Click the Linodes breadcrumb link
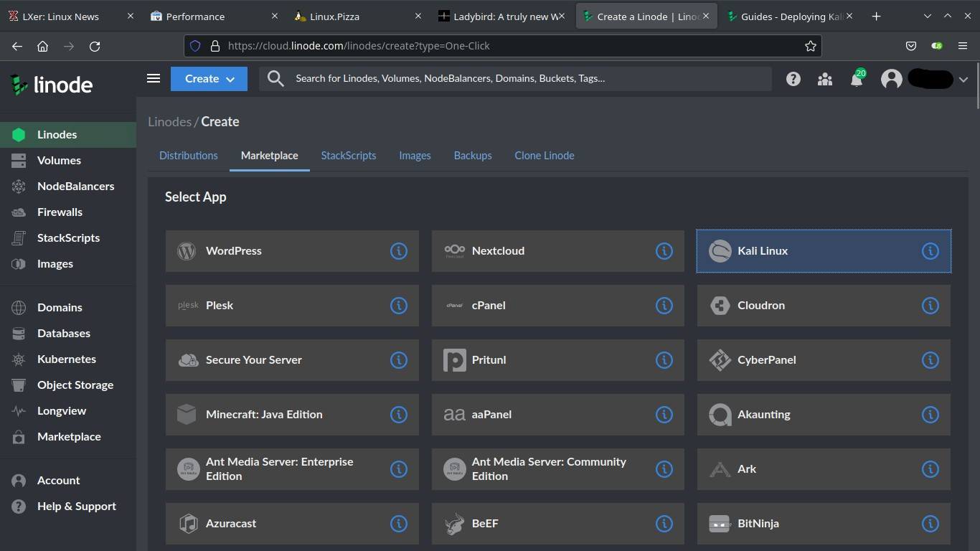This screenshot has height=551, width=980. (169, 122)
